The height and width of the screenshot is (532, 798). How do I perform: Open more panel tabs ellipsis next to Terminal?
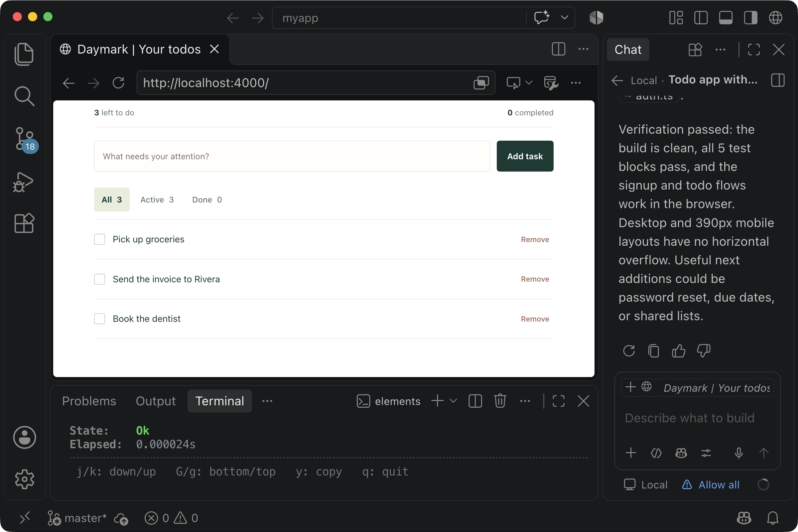pos(267,401)
